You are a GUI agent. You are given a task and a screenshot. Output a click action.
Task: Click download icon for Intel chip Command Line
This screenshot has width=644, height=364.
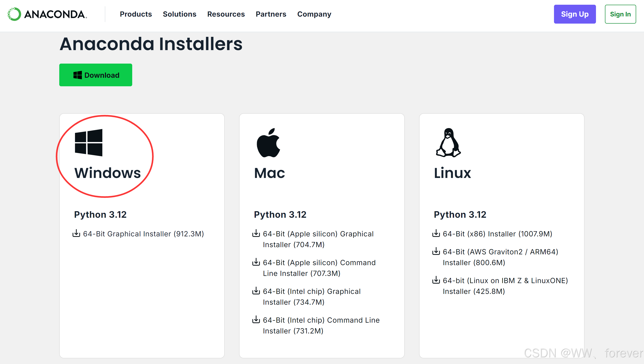pyautogui.click(x=256, y=320)
